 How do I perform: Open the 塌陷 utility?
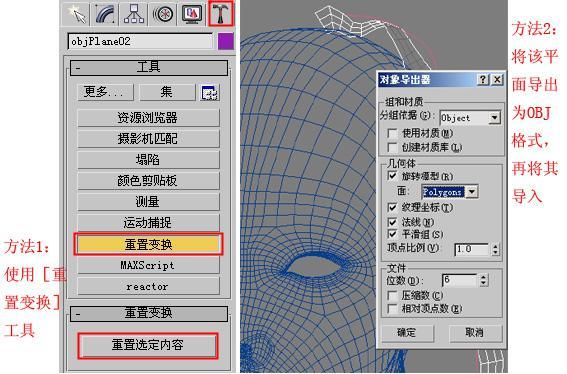[x=148, y=160]
